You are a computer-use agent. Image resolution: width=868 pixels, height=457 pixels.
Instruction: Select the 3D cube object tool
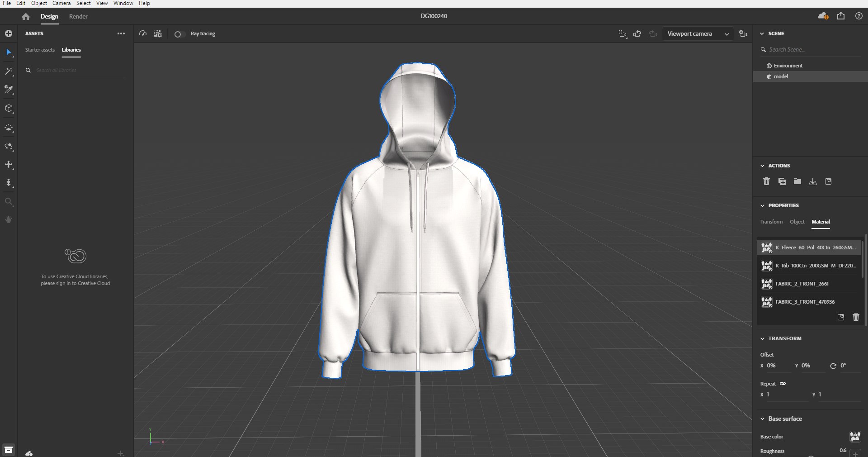pos(9,109)
